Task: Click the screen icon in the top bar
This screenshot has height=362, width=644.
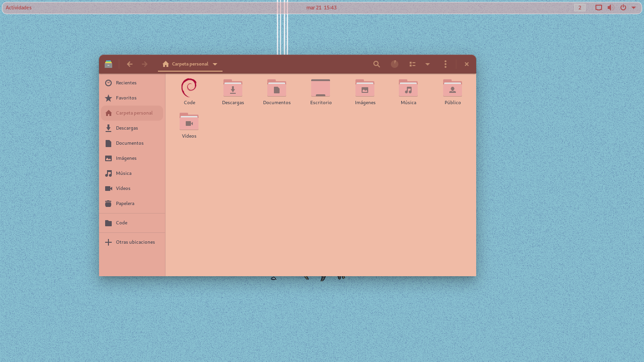Action: click(599, 8)
